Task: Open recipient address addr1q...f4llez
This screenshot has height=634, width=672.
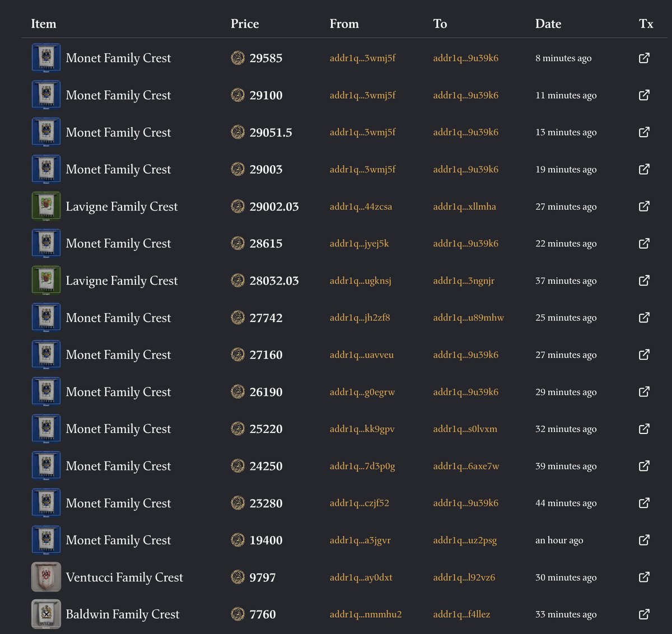Action: pyautogui.click(x=461, y=614)
